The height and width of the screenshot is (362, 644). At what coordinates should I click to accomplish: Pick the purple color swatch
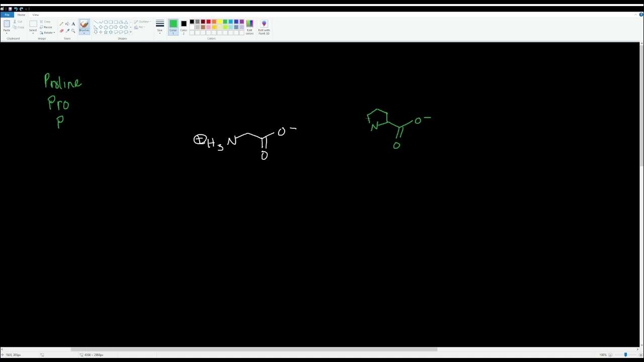click(242, 22)
